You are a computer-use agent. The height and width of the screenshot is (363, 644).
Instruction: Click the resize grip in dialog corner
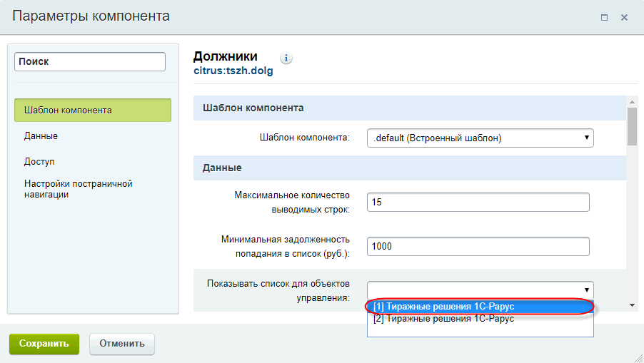(639, 358)
